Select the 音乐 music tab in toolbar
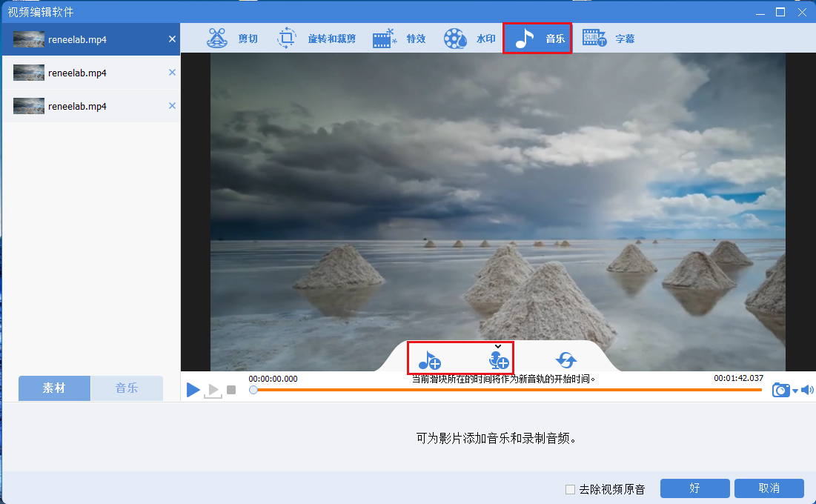816x504 pixels. [537, 38]
